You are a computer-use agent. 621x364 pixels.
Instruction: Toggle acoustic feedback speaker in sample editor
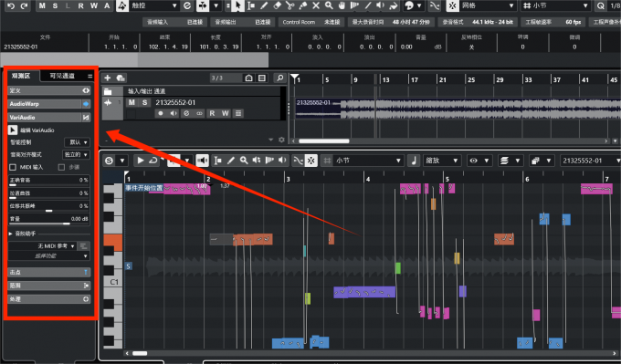[x=203, y=161]
